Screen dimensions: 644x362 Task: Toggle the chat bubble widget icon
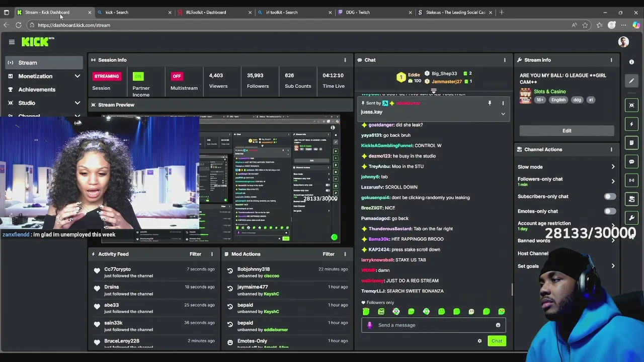click(x=631, y=161)
